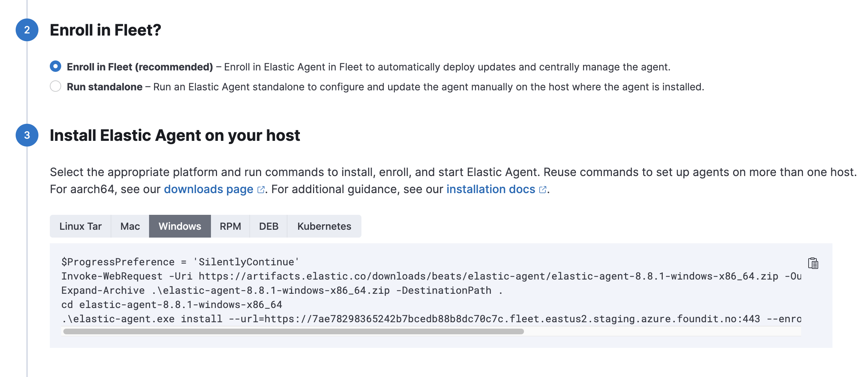Enable the currently selected Fleet enrollment option
Image resolution: width=868 pixels, height=377 pixels.
(x=56, y=66)
